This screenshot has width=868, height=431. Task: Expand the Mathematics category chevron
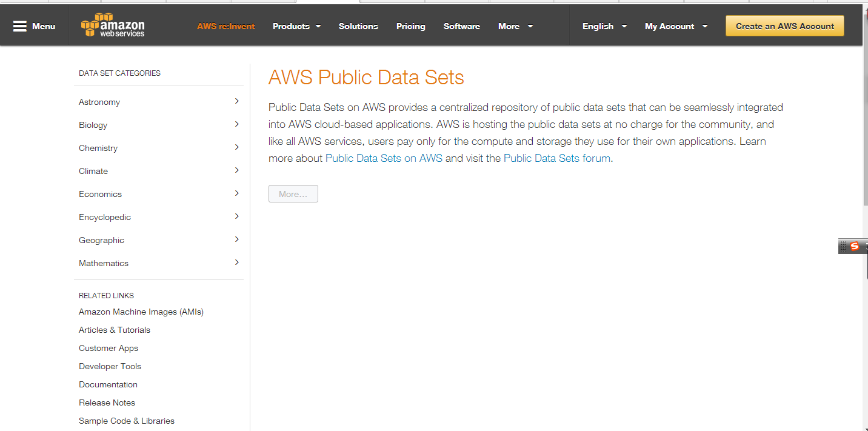[x=237, y=262]
